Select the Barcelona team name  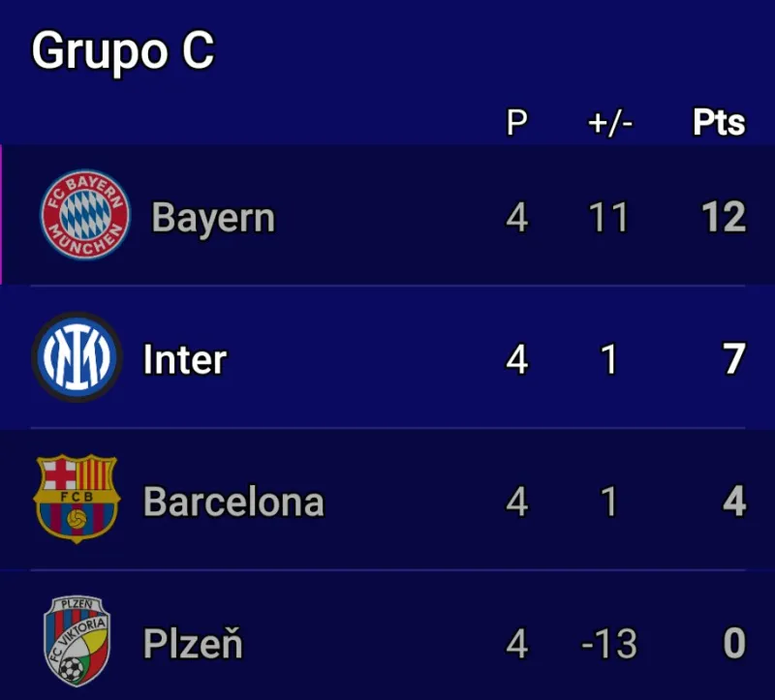tap(233, 502)
